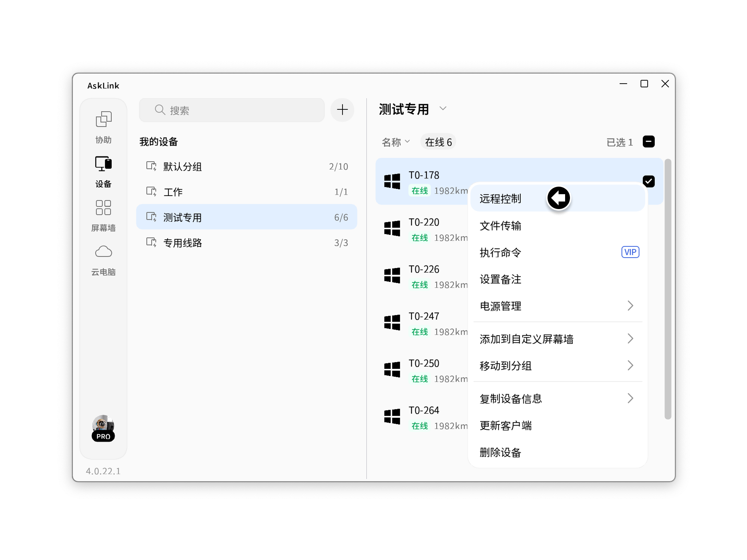Expand the 测试专用 title dropdown
This screenshot has height=560, width=747.
point(443,109)
